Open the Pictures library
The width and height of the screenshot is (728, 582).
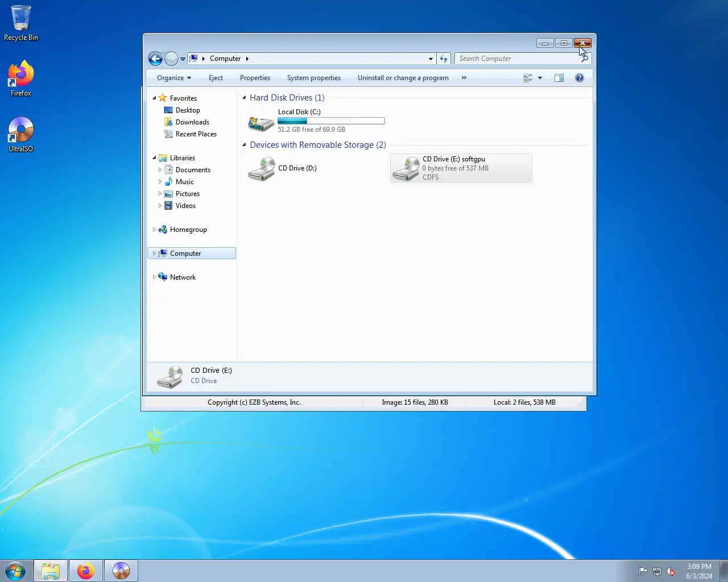188,194
